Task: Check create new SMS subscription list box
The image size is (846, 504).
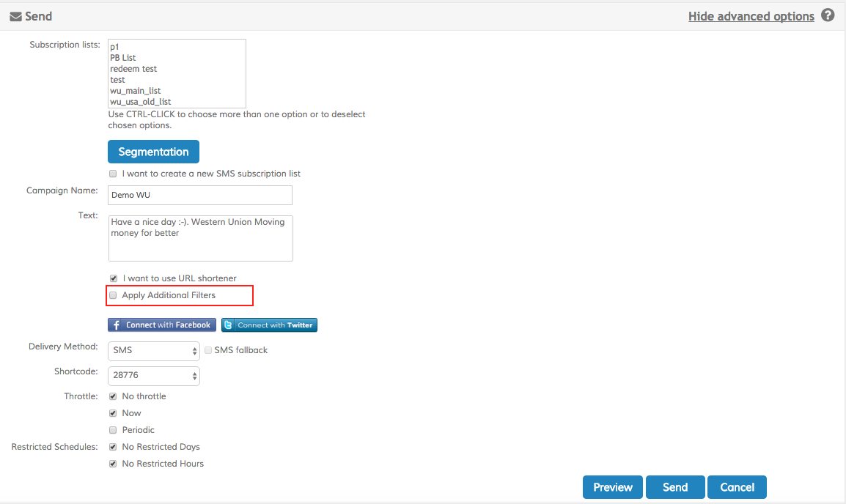Action: 113,174
